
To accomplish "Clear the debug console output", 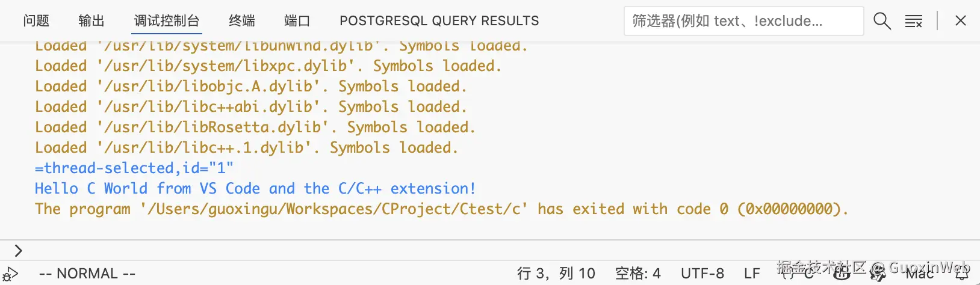I will 914,21.
